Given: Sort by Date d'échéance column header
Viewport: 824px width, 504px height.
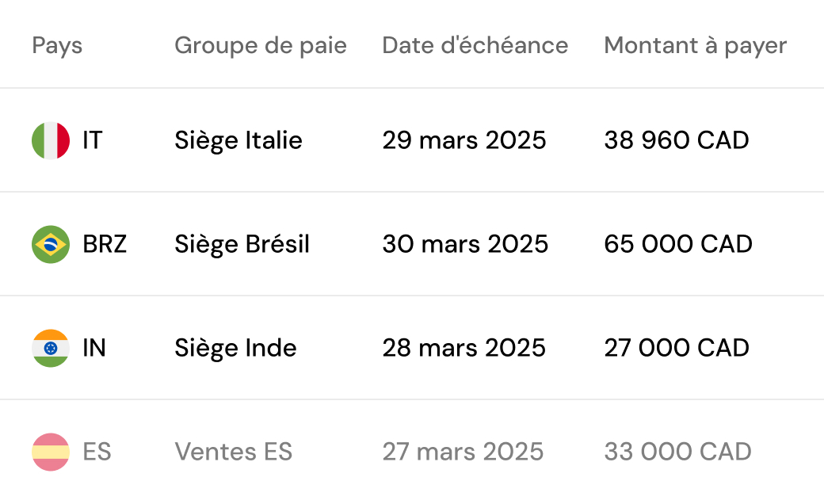Looking at the screenshot, I should (x=475, y=46).
